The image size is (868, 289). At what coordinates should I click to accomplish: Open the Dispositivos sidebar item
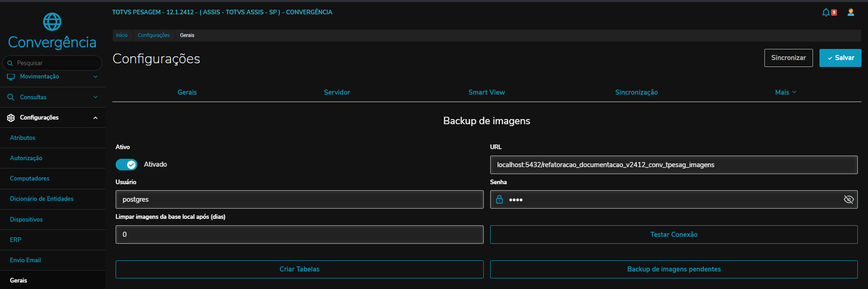coord(26,220)
